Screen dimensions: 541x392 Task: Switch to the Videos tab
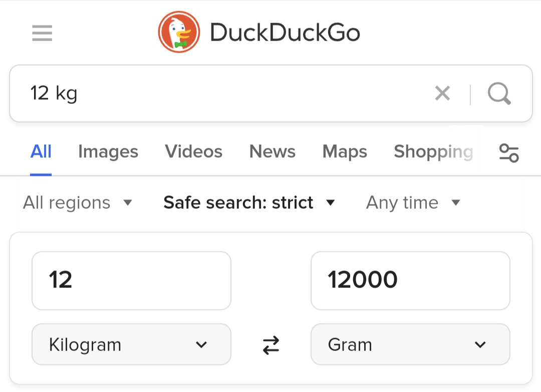[194, 152]
